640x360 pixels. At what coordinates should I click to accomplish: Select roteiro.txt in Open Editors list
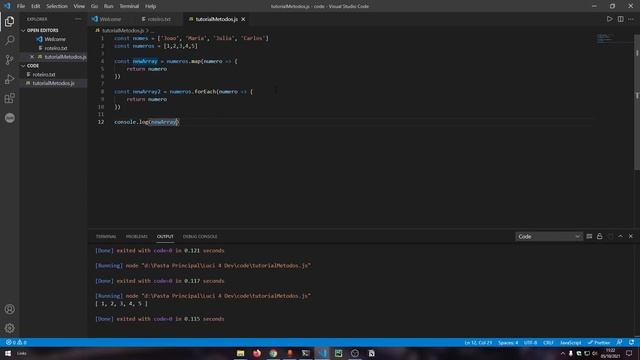56,48
